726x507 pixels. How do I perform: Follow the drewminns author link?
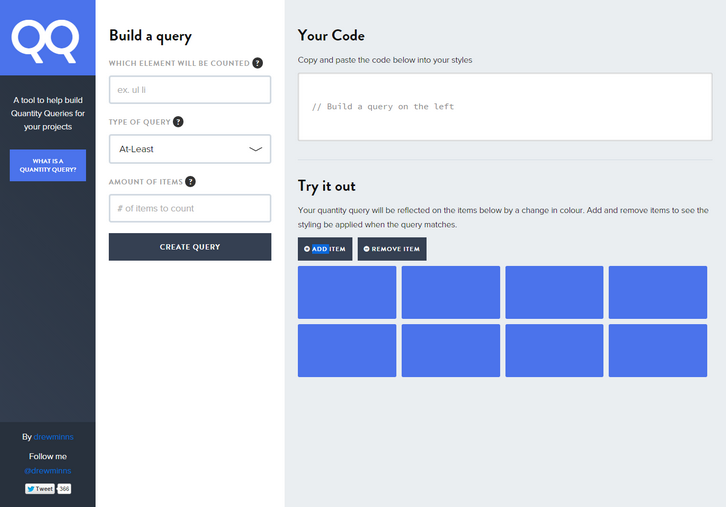pos(54,437)
